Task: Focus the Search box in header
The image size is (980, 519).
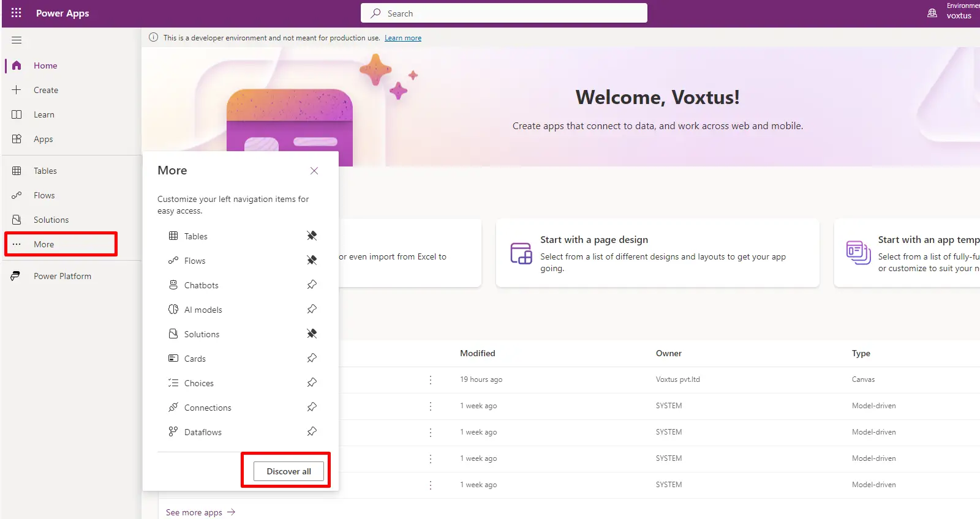Action: click(x=504, y=13)
